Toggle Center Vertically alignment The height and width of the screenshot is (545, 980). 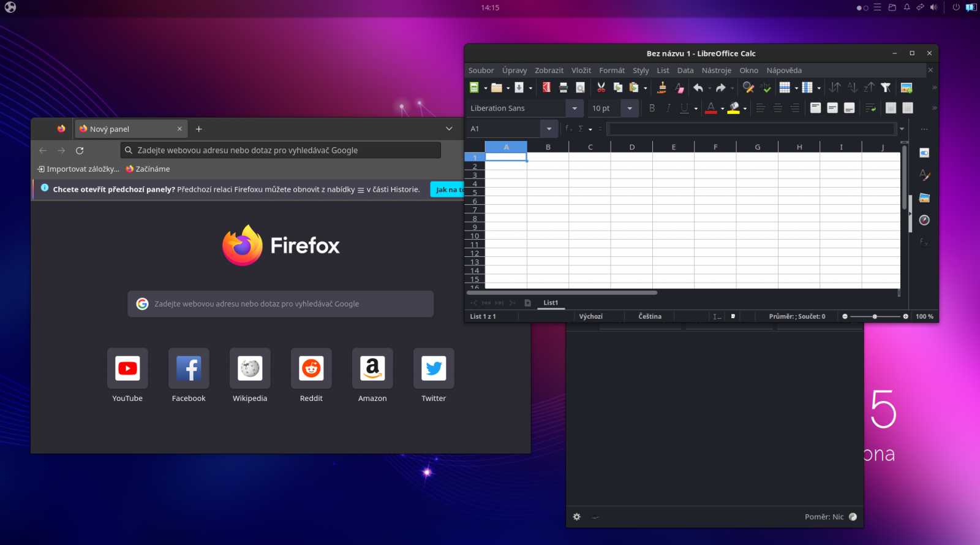(x=832, y=109)
